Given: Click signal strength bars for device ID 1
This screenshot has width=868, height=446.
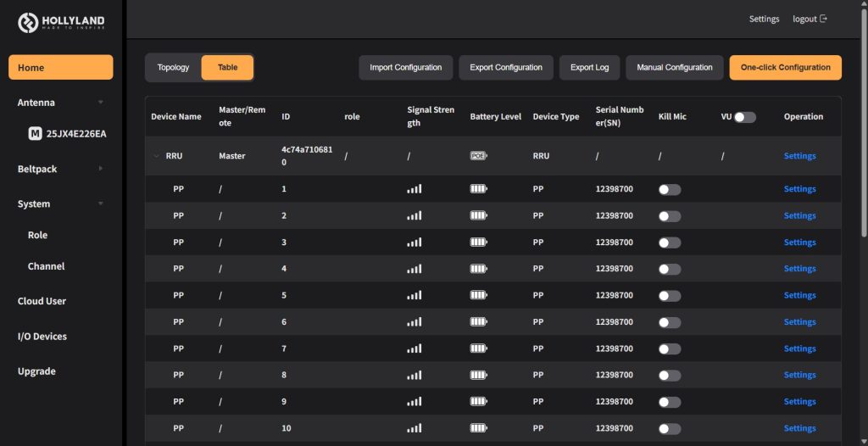Looking at the screenshot, I should 414,189.
